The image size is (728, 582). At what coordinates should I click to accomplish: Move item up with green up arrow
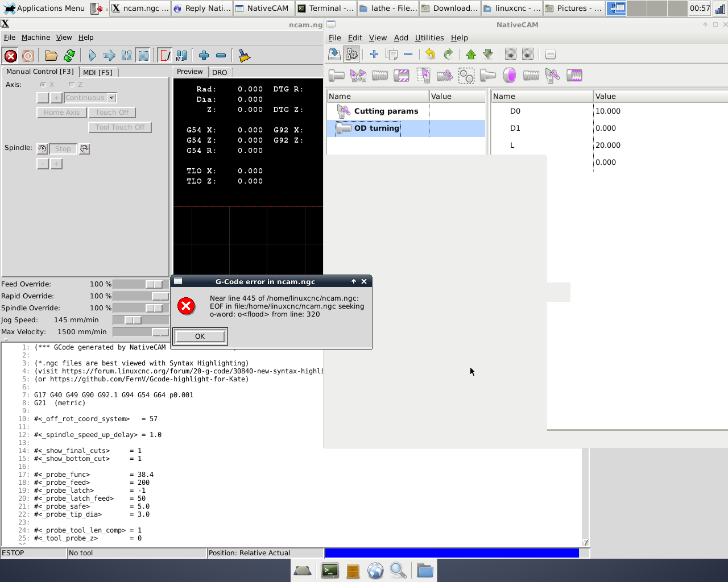click(x=470, y=54)
